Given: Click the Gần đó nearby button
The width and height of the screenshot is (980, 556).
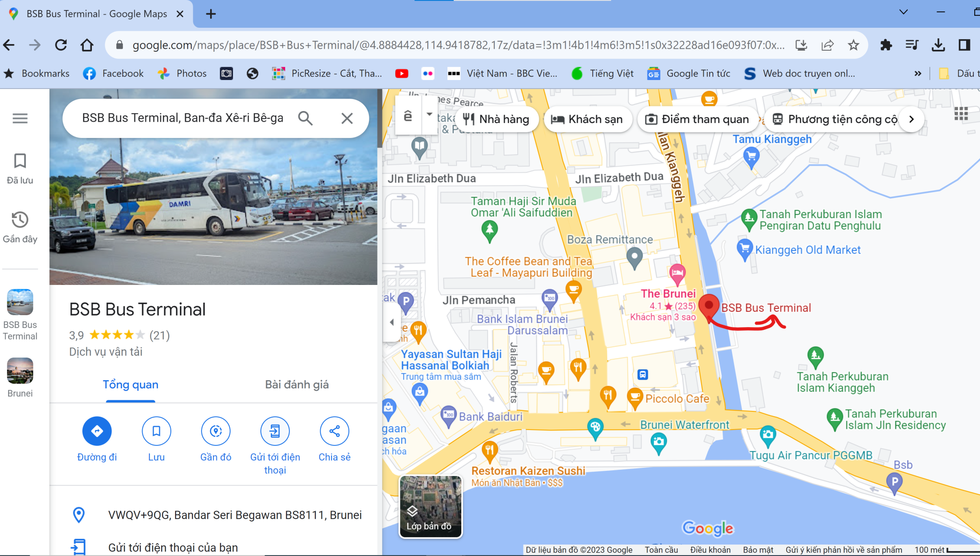Looking at the screenshot, I should (215, 431).
